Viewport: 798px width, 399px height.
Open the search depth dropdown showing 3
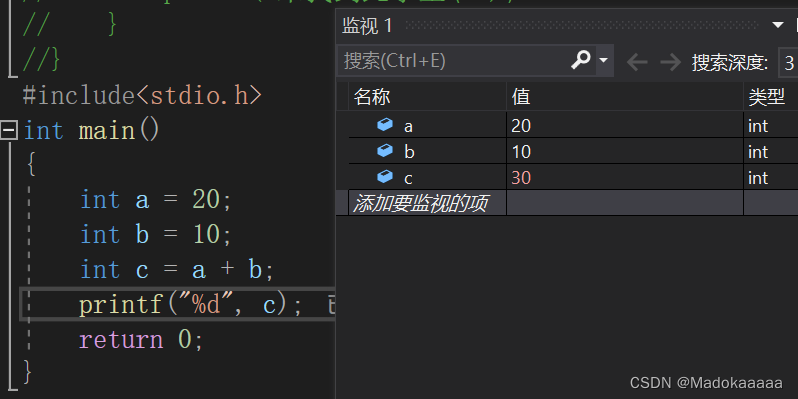(788, 63)
